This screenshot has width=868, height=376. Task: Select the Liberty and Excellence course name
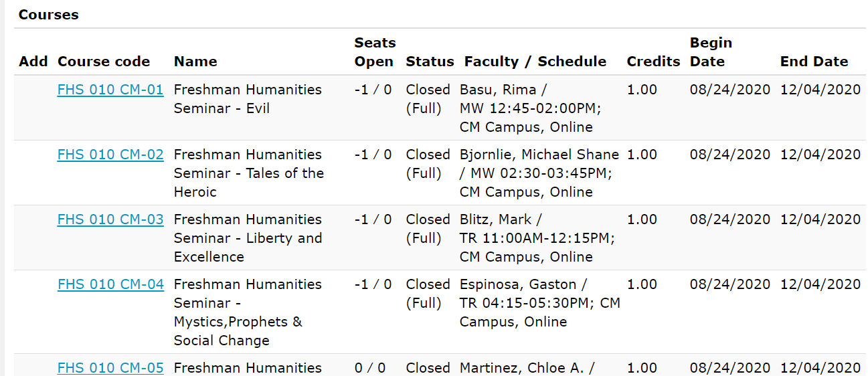pos(248,238)
